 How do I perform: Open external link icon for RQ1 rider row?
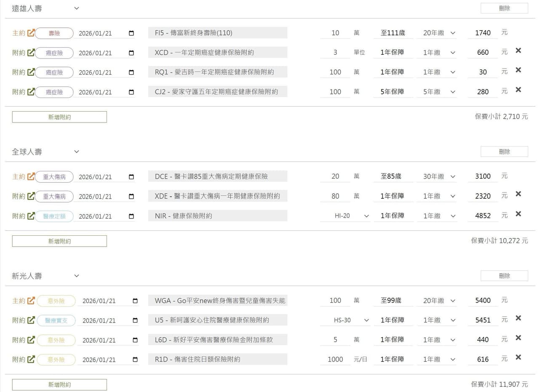click(31, 72)
